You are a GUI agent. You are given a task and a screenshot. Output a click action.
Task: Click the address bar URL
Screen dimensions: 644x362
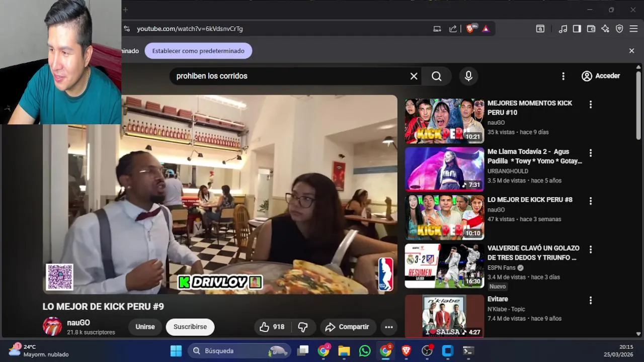pos(190,29)
